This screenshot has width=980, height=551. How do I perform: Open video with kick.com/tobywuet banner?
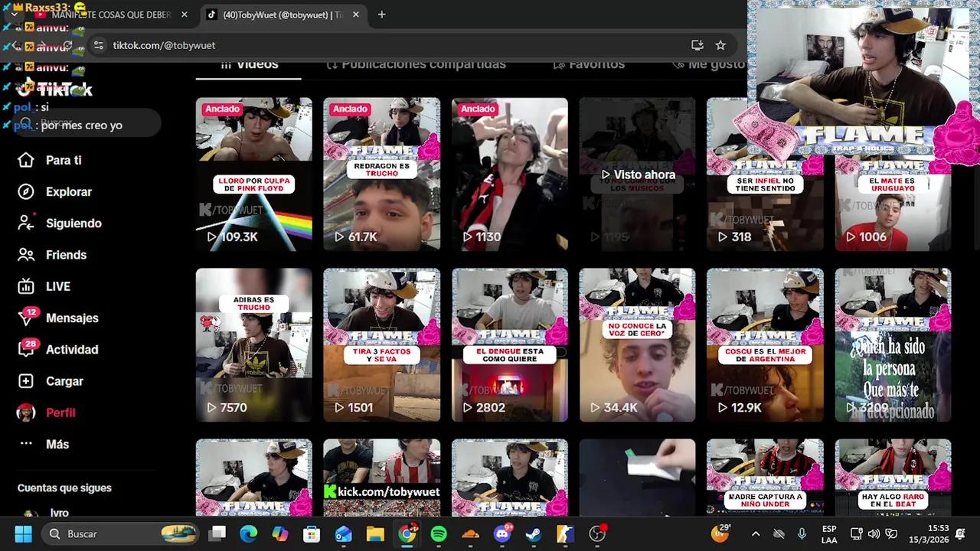click(x=381, y=478)
